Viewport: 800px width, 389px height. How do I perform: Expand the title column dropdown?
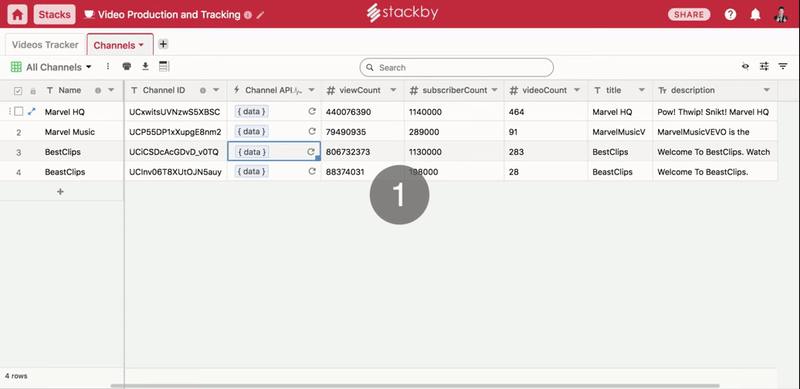point(642,90)
